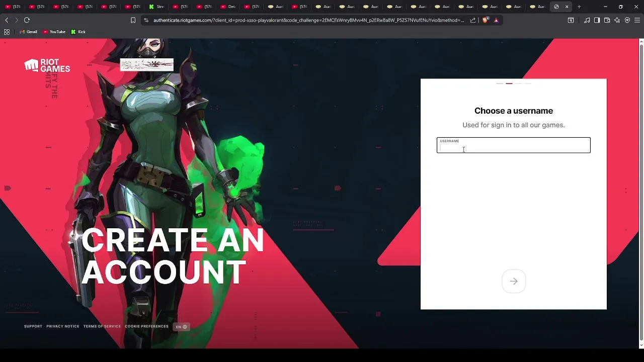Reload the Riot Games sign-up page
The height and width of the screenshot is (362, 644).
(27, 20)
